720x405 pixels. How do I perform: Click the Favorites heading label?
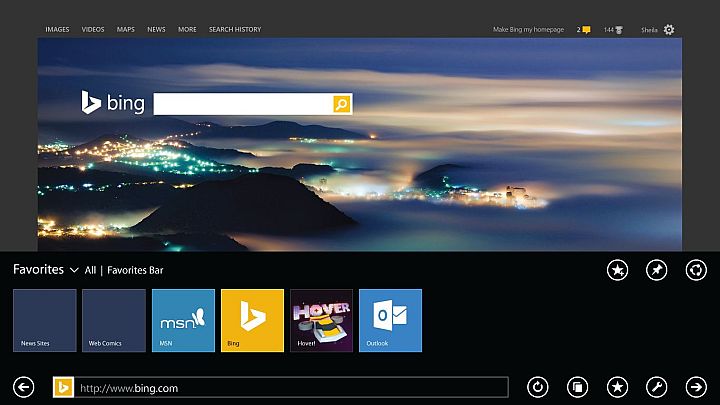pos(39,269)
